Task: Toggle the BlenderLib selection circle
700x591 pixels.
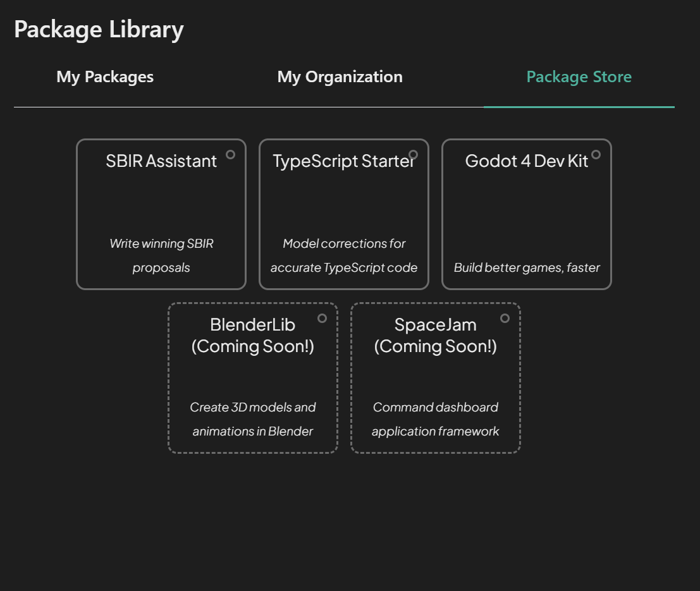Action: (x=322, y=319)
